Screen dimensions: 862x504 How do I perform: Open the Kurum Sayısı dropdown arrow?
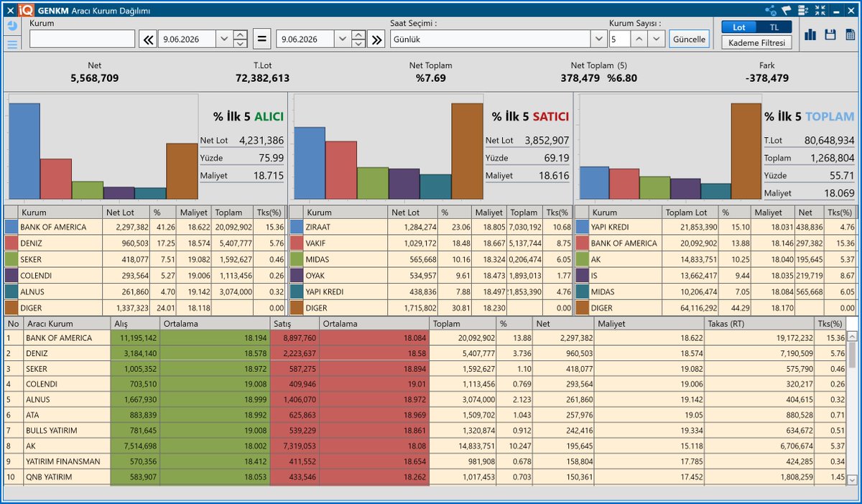pyautogui.click(x=657, y=39)
